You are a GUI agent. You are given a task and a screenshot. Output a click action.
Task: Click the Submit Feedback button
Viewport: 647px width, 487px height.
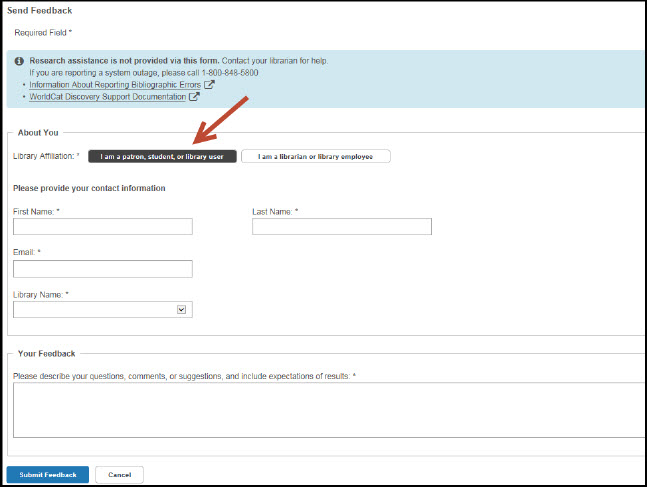click(x=48, y=475)
